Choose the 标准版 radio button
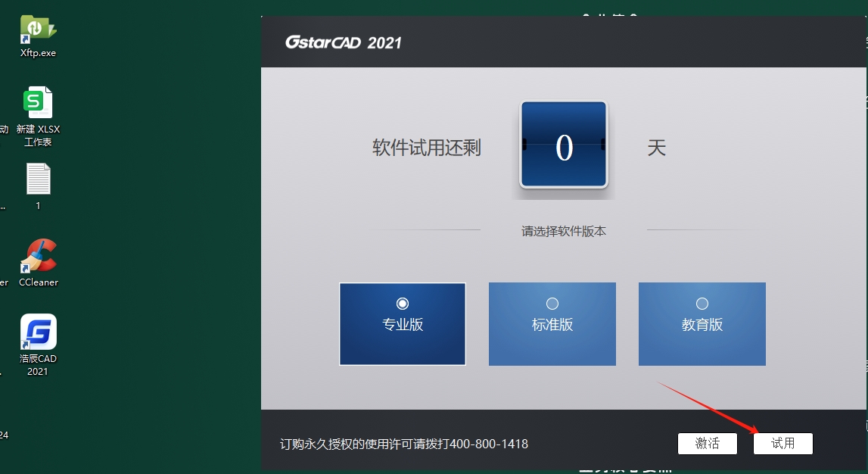Screen dimensions: 868x474 552,304
